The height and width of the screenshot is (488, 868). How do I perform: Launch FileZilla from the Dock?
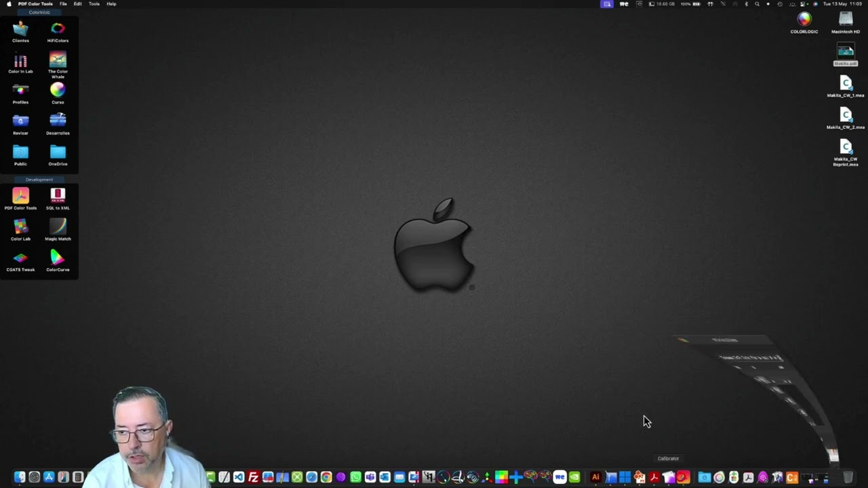point(253,477)
